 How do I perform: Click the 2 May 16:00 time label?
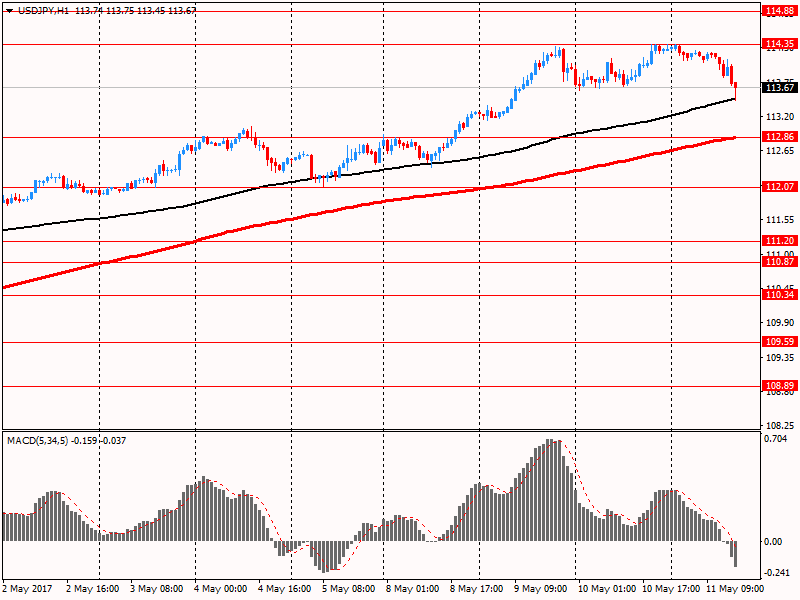coord(93,589)
